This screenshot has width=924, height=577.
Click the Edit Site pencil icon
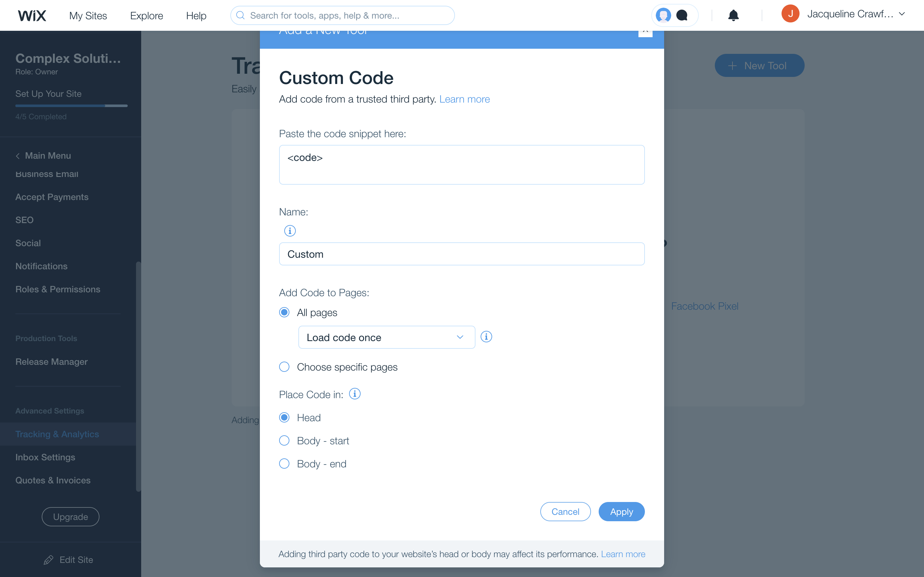point(48,560)
